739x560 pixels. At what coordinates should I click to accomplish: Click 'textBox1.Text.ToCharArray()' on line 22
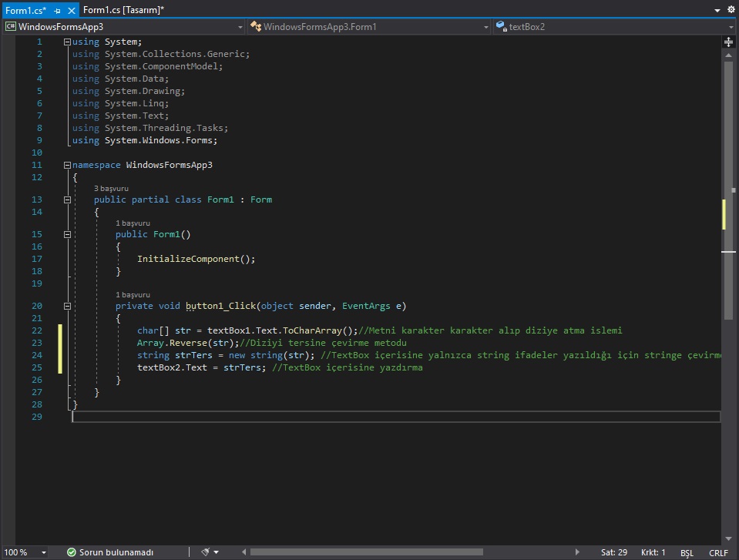pos(280,330)
